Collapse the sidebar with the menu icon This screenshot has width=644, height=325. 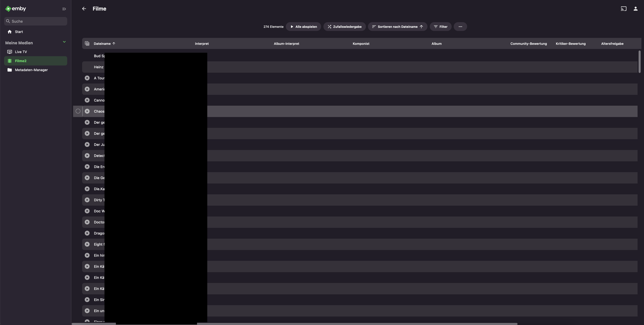[x=64, y=9]
